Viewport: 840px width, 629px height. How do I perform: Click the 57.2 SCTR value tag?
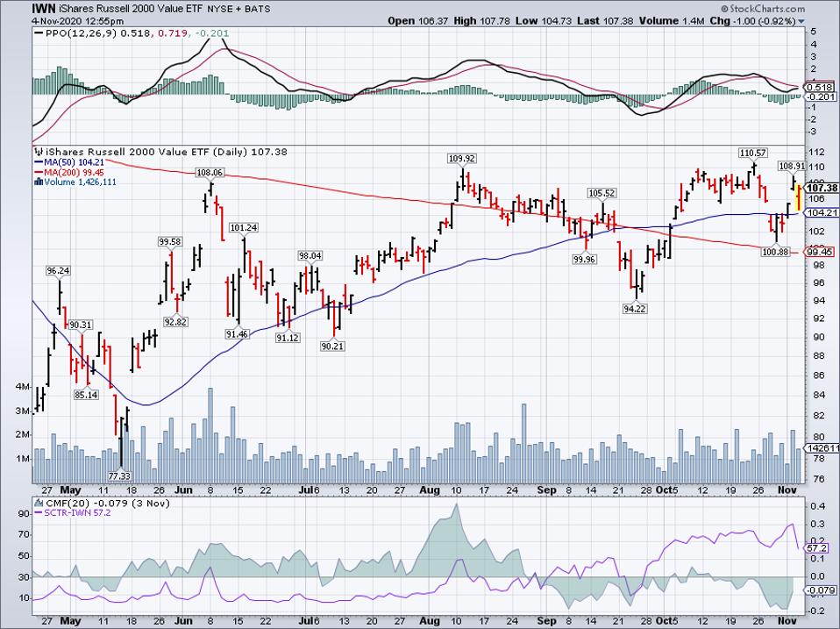coord(817,547)
